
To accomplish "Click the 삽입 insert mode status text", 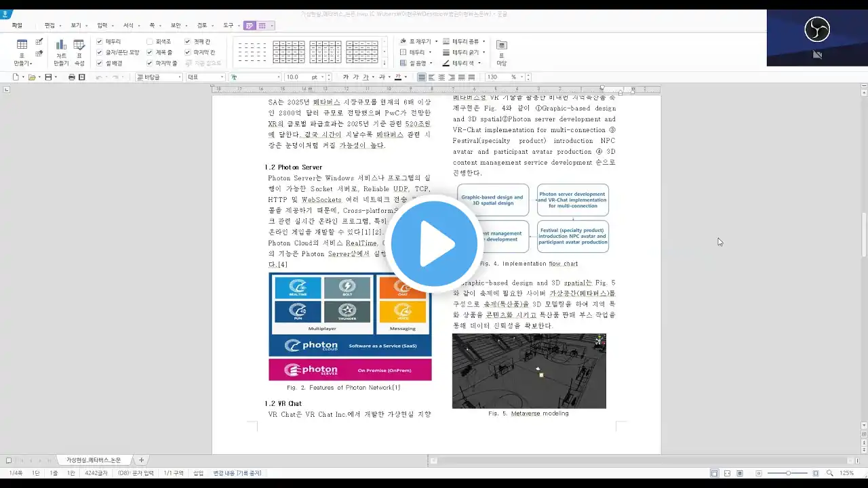I will (198, 473).
